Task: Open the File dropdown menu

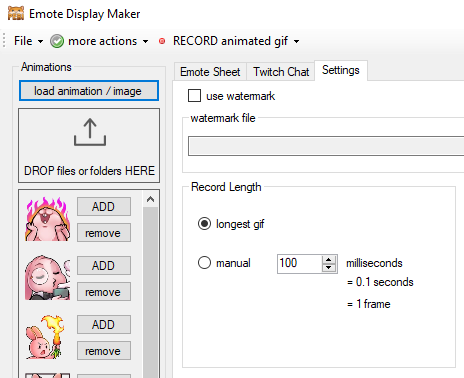Action: [28, 41]
